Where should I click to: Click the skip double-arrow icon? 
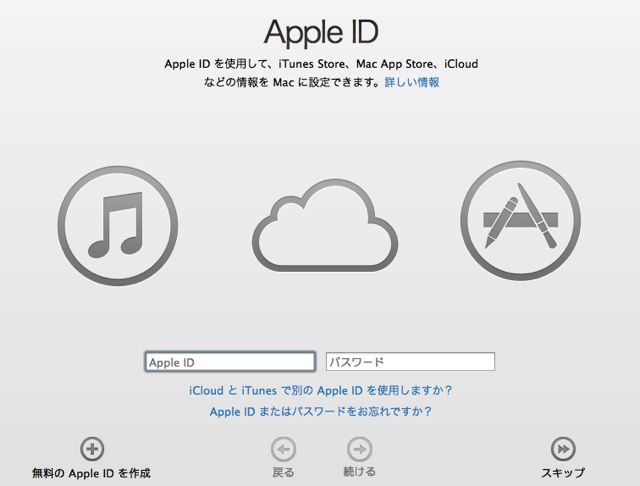click(563, 449)
